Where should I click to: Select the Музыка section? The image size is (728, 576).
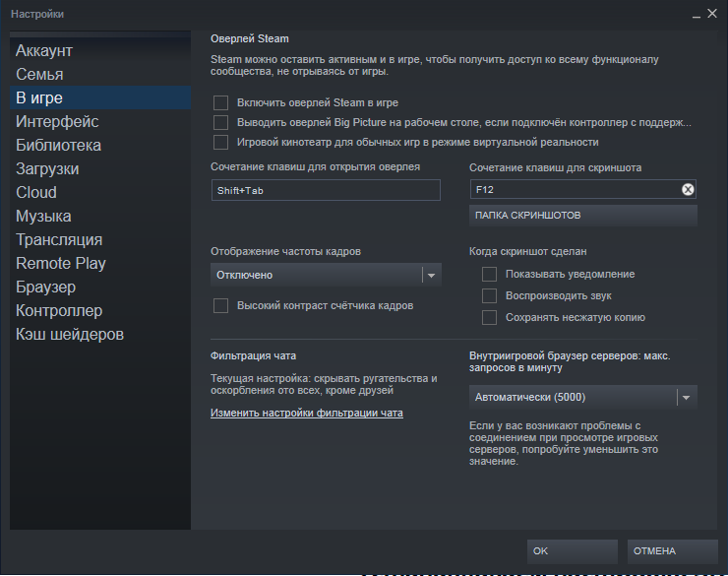pos(99,216)
